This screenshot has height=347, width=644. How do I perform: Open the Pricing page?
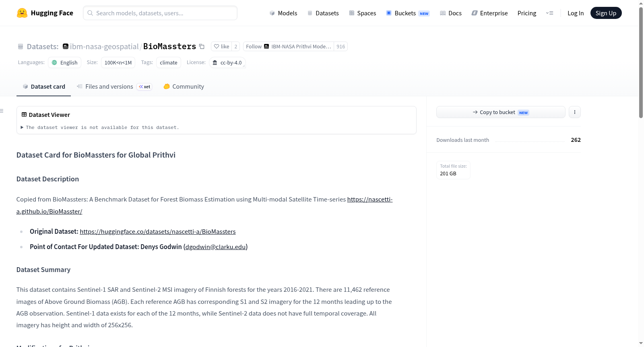pos(527,13)
